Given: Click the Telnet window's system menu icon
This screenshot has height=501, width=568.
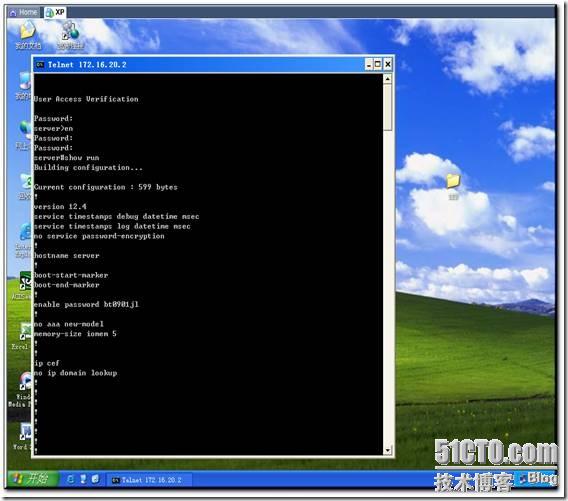Looking at the screenshot, I should [x=39, y=65].
